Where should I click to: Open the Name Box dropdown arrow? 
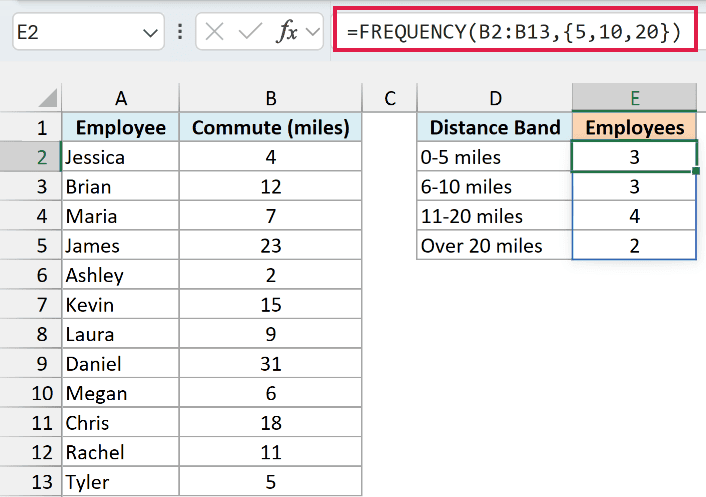[150, 32]
